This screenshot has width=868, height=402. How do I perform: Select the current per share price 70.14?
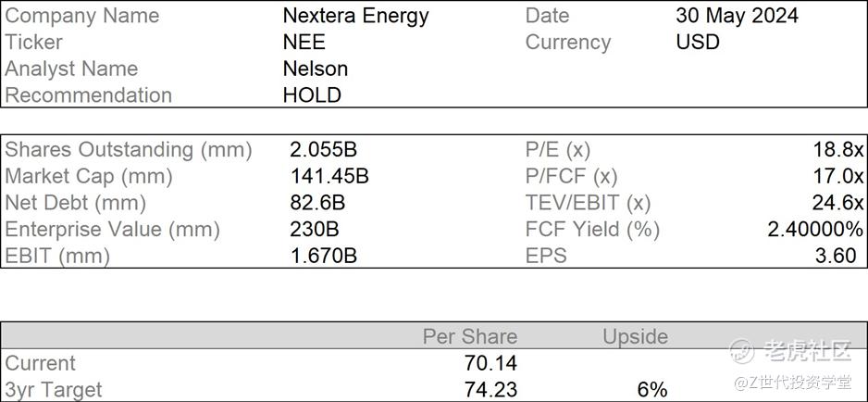[491, 363]
